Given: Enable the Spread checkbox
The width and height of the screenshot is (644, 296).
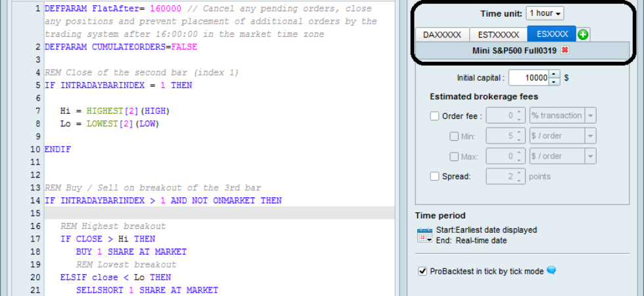Looking at the screenshot, I should [434, 176].
